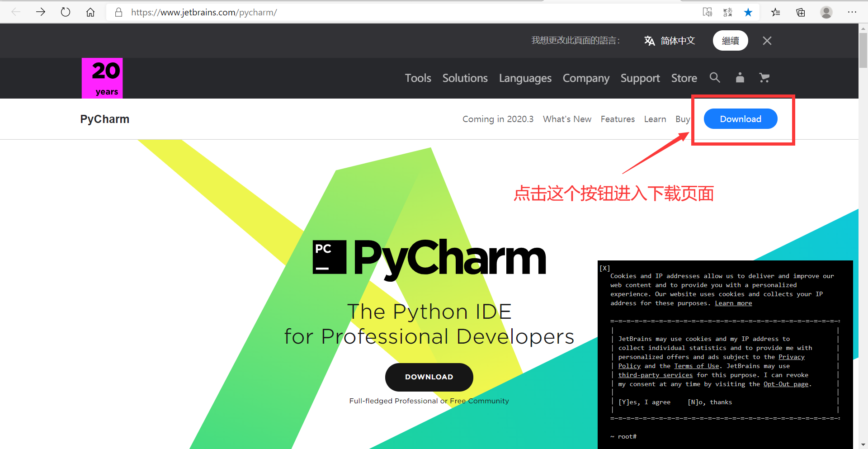
Task: Open the collections icon
Action: [801, 12]
